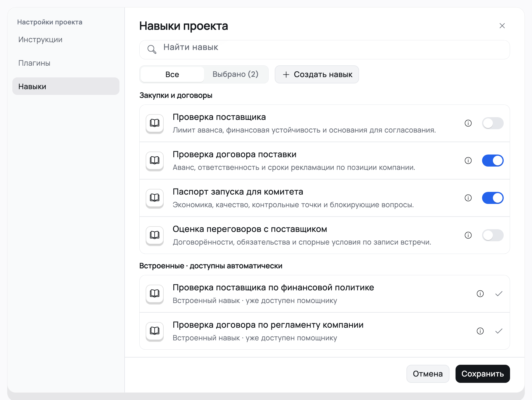Enable the Проверка поставщика skill toggle
The image size is (532, 400).
pyautogui.click(x=493, y=123)
